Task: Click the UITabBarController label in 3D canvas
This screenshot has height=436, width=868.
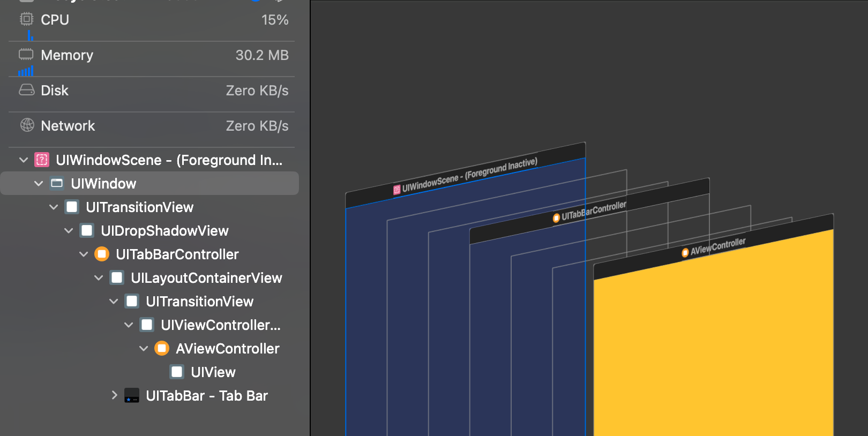Action: click(593, 211)
